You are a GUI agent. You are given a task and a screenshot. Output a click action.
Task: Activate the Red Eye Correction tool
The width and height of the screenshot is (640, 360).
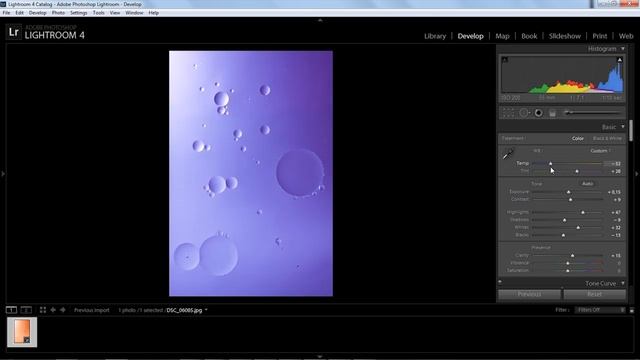click(x=539, y=113)
